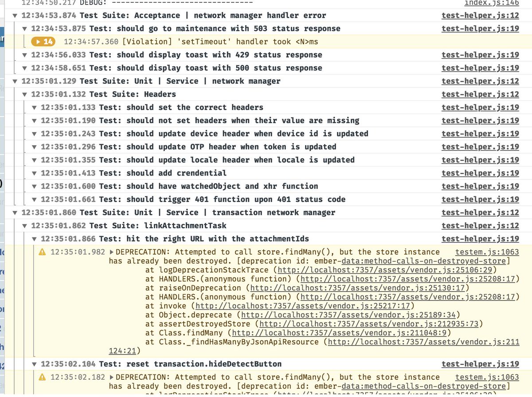This screenshot has height=397, width=532.
Task: Select 'Test: should set the correct headers' text
Action: coord(181,108)
